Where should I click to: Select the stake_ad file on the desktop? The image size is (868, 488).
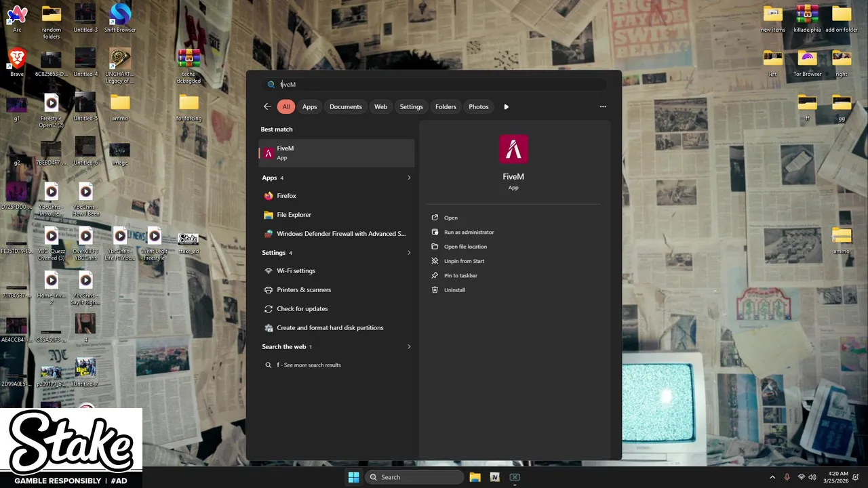click(189, 242)
